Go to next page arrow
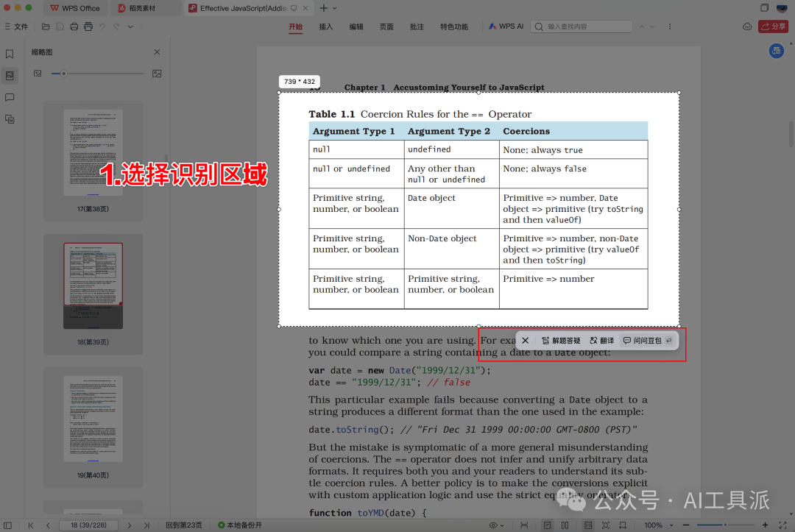This screenshot has width=795, height=532. (130, 525)
